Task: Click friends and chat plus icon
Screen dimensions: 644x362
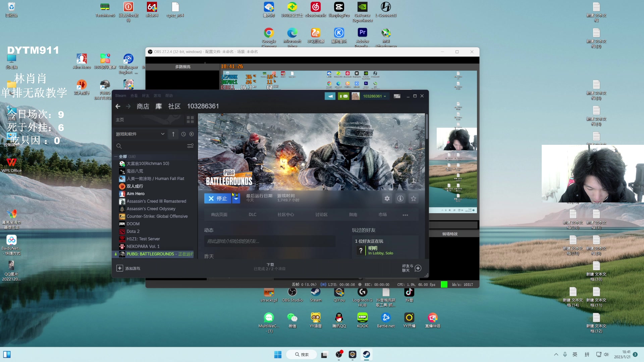Action: tap(418, 268)
